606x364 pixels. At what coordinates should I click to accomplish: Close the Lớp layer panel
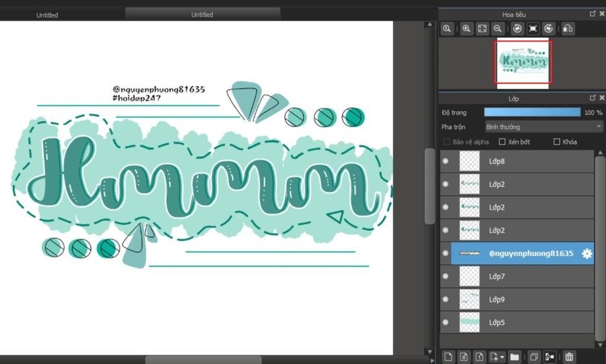click(602, 98)
